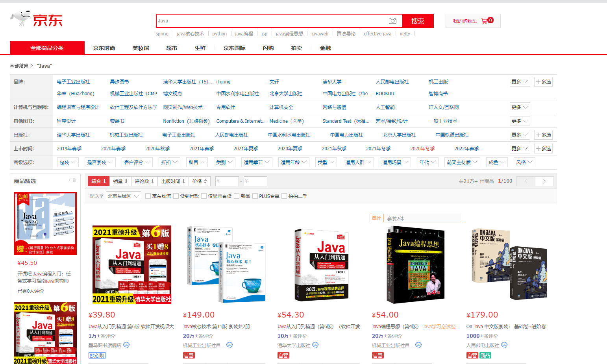
Task: Open the 客户评分 dropdown
Action: coord(137,162)
